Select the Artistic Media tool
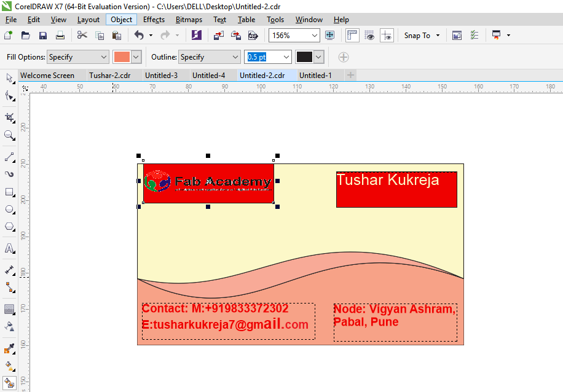This screenshot has width=563, height=392. click(x=9, y=174)
